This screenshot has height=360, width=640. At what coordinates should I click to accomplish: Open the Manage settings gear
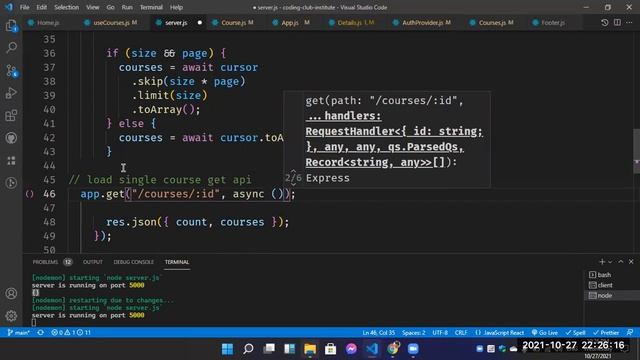tap(11, 316)
